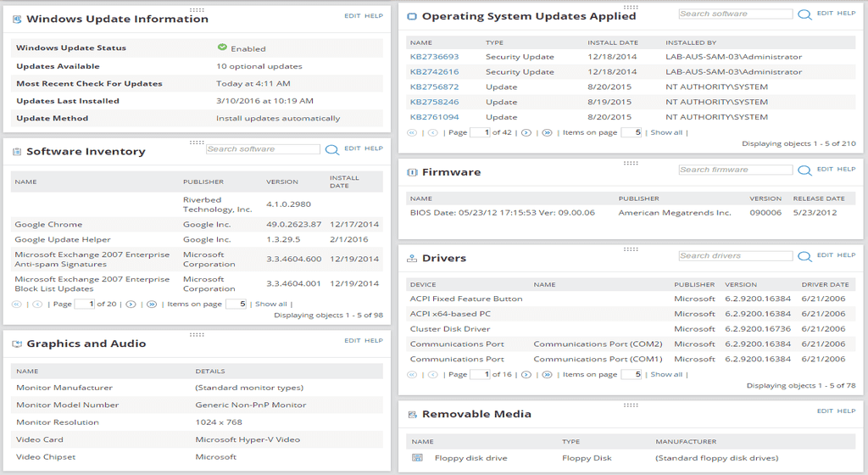The height and width of the screenshot is (475, 868).
Task: Open the KB2761094 update link
Action: tap(434, 117)
